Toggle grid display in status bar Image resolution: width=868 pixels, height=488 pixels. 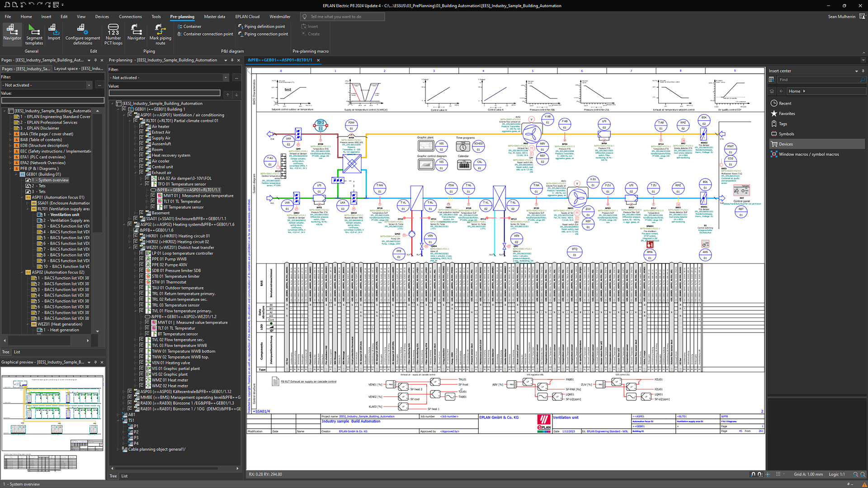pyautogui.click(x=778, y=474)
